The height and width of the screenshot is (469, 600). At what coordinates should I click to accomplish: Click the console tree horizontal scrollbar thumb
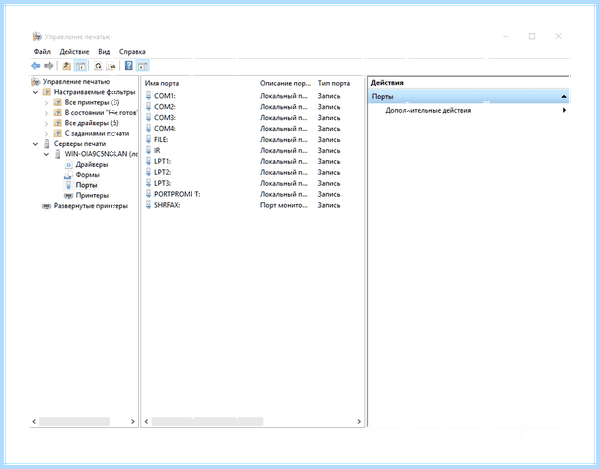pyautogui.click(x=74, y=421)
